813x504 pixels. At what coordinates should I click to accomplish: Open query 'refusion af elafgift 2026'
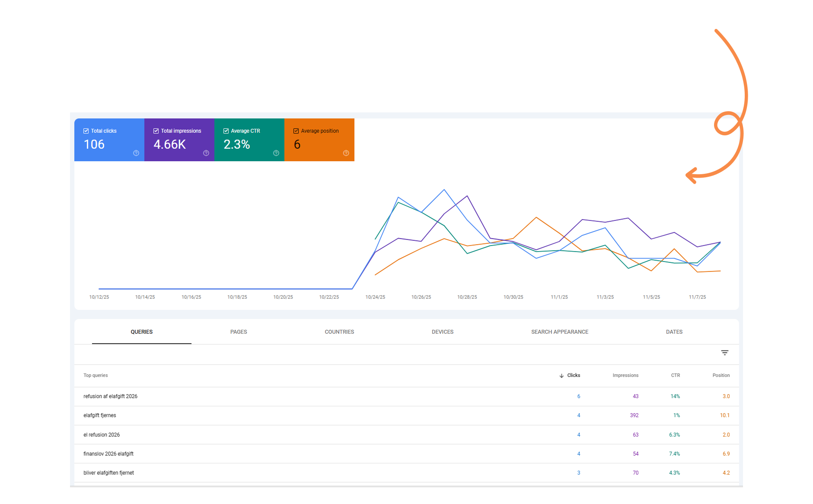coord(110,396)
